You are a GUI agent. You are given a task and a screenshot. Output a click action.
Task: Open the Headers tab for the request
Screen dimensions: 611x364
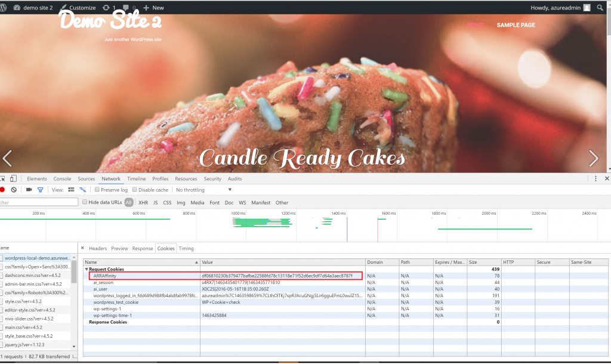click(x=98, y=248)
